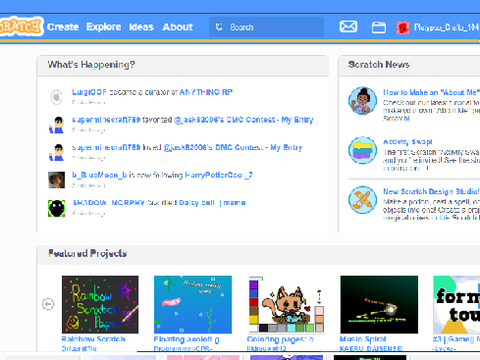Go to the Ideas page
480x360 pixels.
tap(141, 27)
